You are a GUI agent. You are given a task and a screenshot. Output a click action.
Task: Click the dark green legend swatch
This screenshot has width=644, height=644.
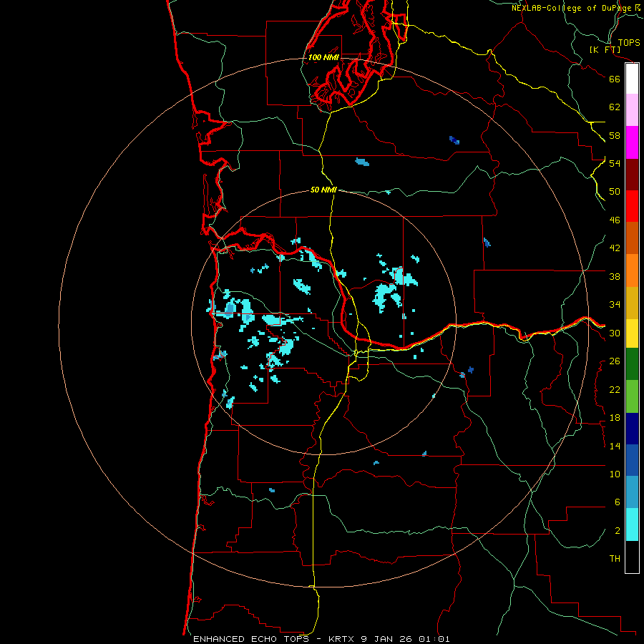[632, 364]
